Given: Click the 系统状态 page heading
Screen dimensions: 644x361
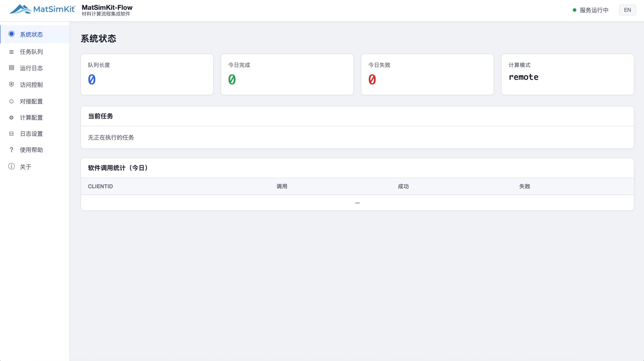Looking at the screenshot, I should tap(98, 39).
